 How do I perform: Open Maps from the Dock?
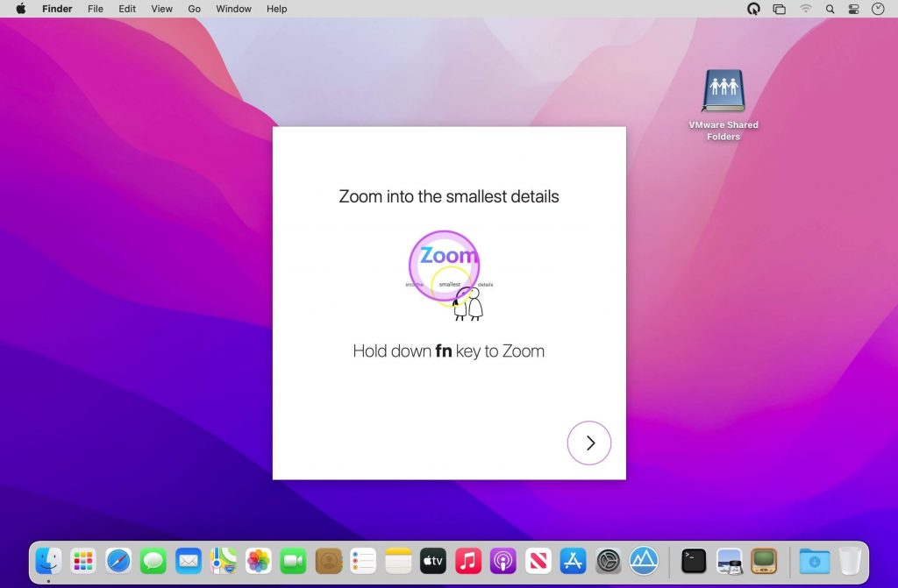pos(223,561)
